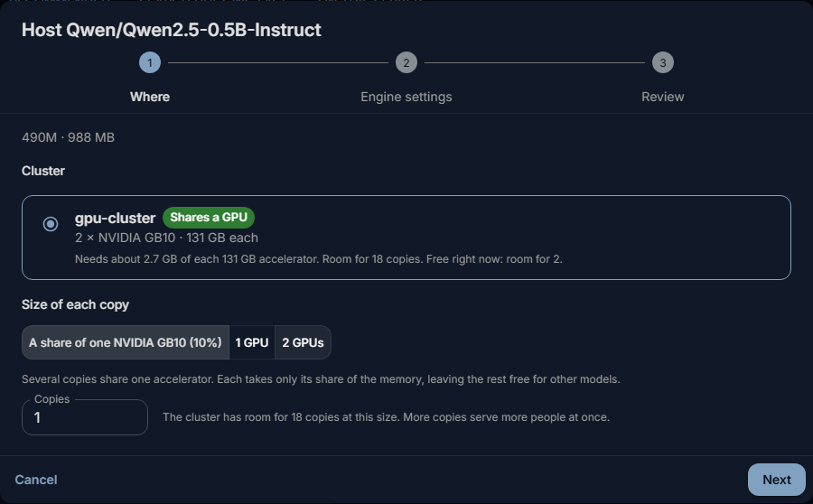
Task: Click the Size of each copy heading
Action: pyautogui.click(x=75, y=304)
